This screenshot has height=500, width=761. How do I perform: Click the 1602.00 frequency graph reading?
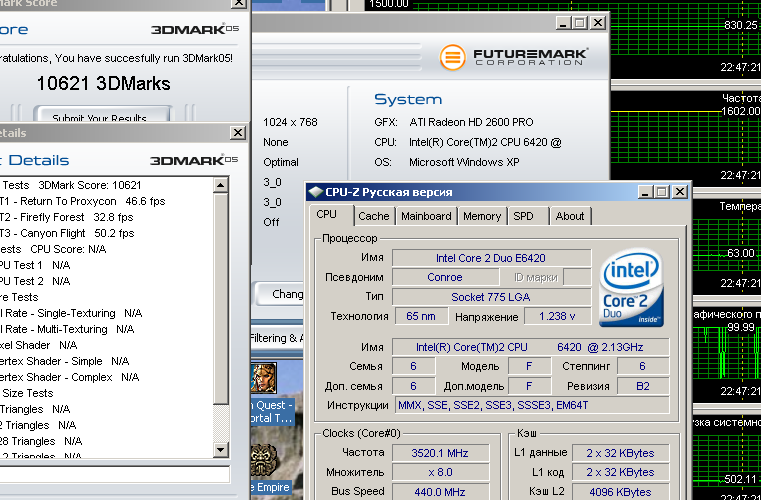coord(740,111)
